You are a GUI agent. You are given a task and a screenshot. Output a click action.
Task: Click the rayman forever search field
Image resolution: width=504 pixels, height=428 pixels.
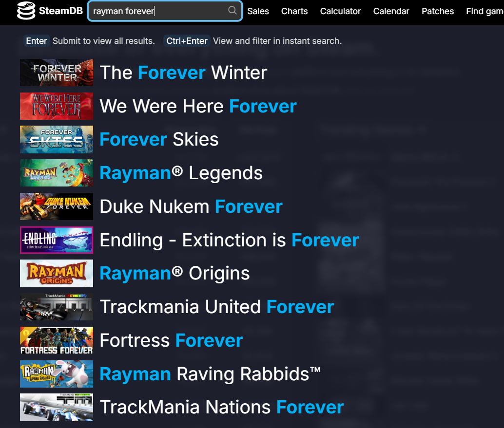coord(165,11)
